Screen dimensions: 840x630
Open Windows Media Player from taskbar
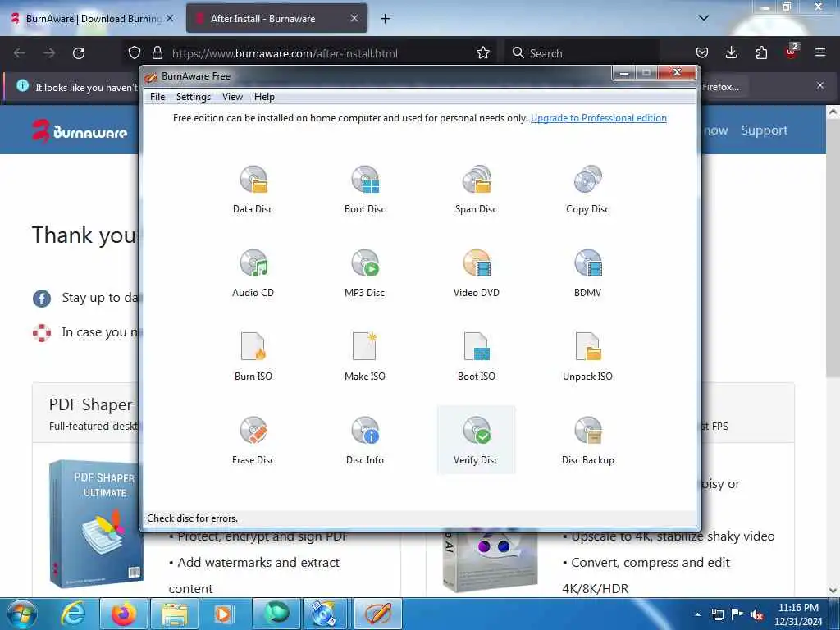tap(225, 614)
